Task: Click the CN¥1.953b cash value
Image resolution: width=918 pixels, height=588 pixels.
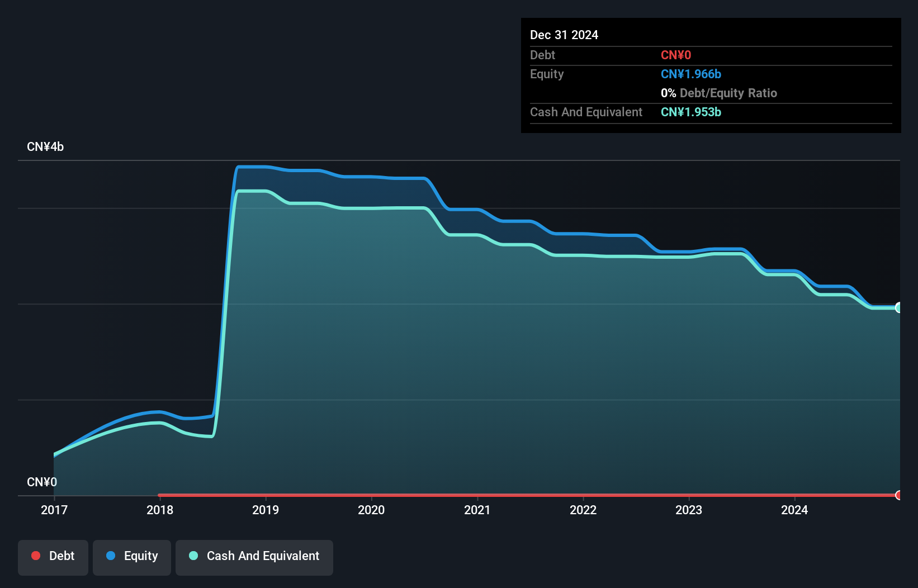Action: 691,112
